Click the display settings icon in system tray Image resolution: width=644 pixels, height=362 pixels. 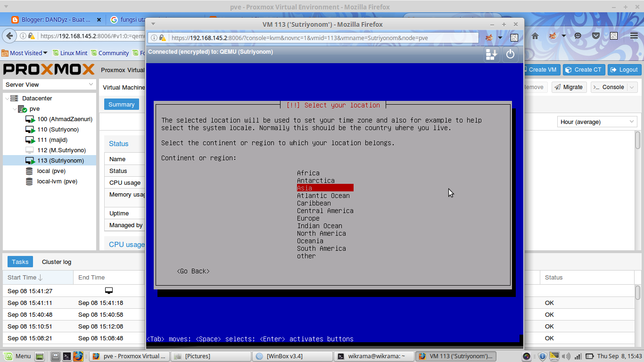click(x=554, y=356)
